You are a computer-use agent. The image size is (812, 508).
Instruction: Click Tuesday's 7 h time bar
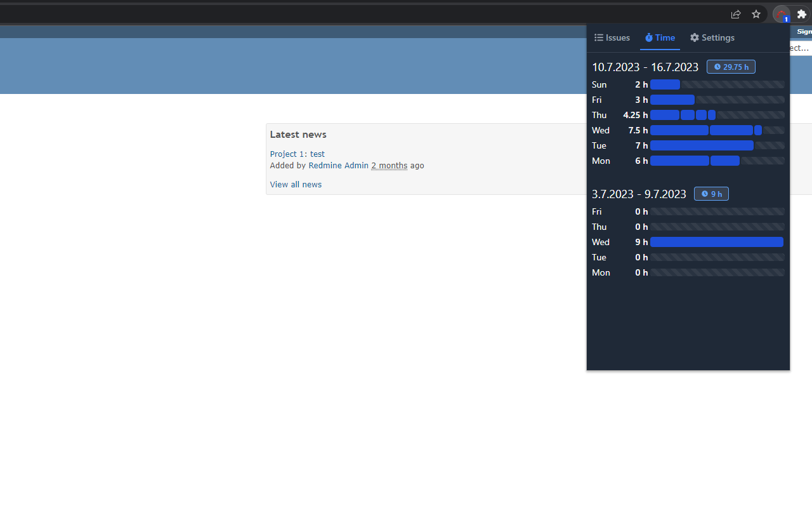click(702, 145)
